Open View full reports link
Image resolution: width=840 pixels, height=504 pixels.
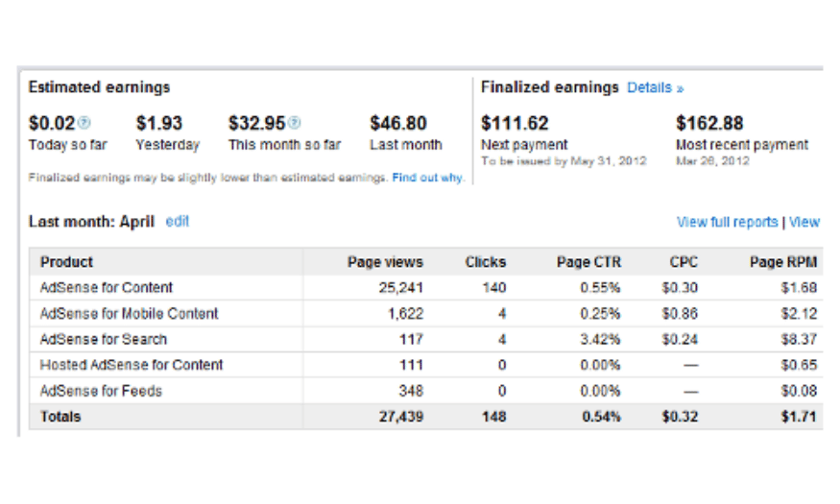pos(727,222)
